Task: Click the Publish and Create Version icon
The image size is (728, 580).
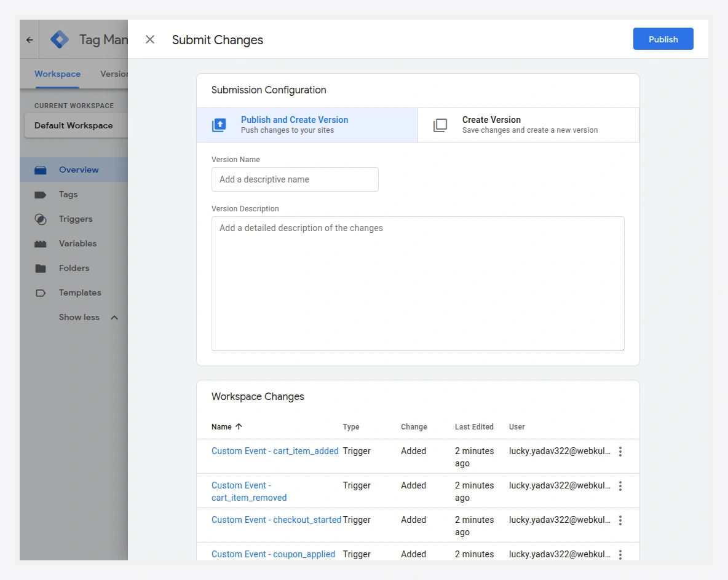Action: coord(219,125)
